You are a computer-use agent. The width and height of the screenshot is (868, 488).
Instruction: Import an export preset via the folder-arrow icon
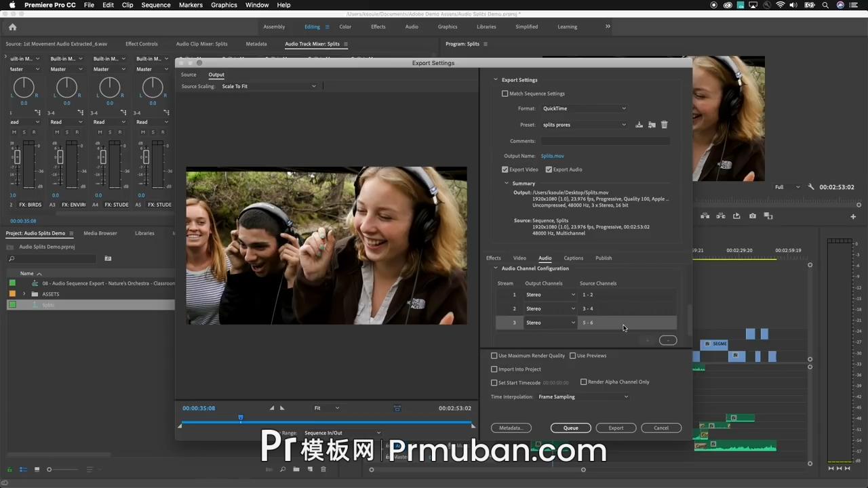click(652, 124)
